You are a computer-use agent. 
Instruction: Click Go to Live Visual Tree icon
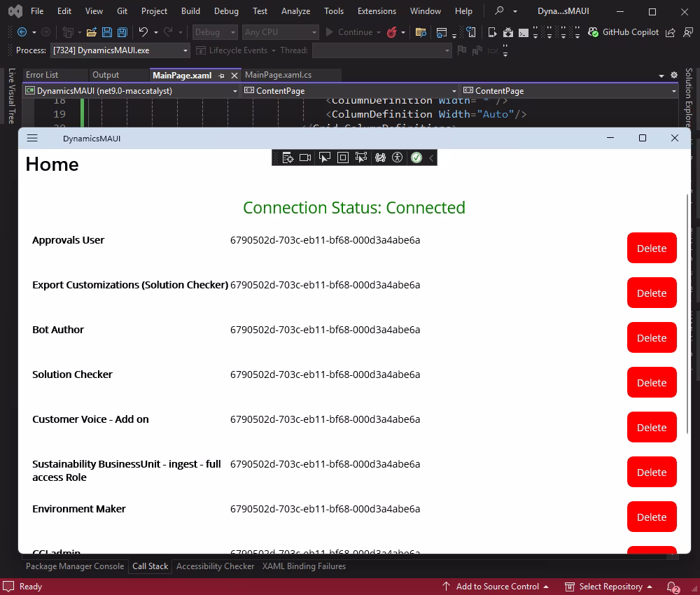(288, 157)
